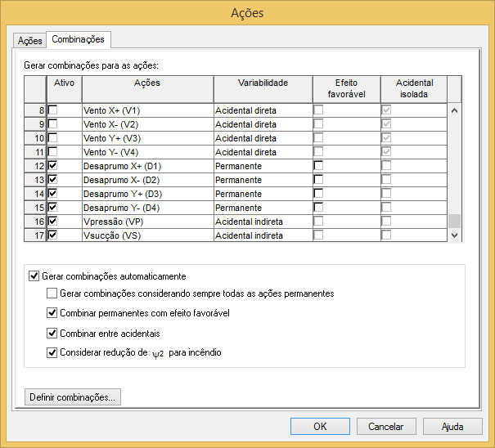The width and height of the screenshot is (495, 448).
Task: Uncheck Combinar entre acidentais
Action: 52,334
